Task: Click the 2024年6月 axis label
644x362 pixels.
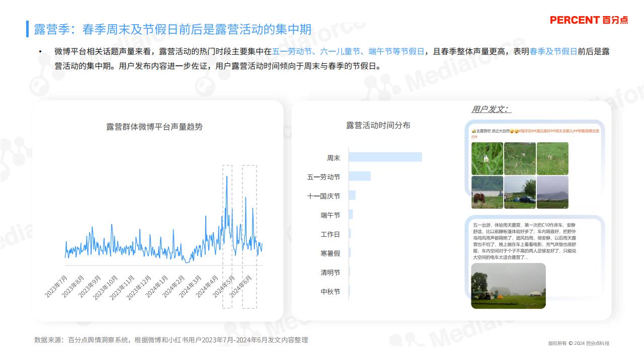Action: pos(240,287)
